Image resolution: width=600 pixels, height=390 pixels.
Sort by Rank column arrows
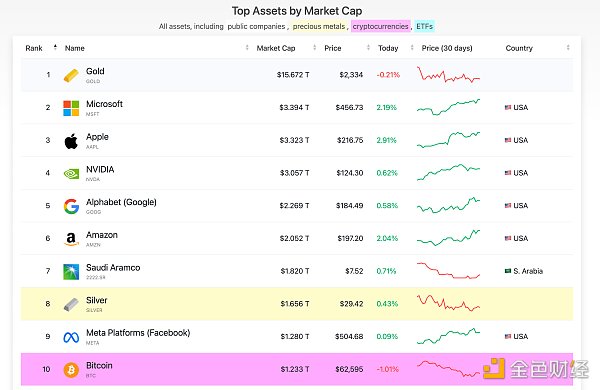(x=55, y=47)
